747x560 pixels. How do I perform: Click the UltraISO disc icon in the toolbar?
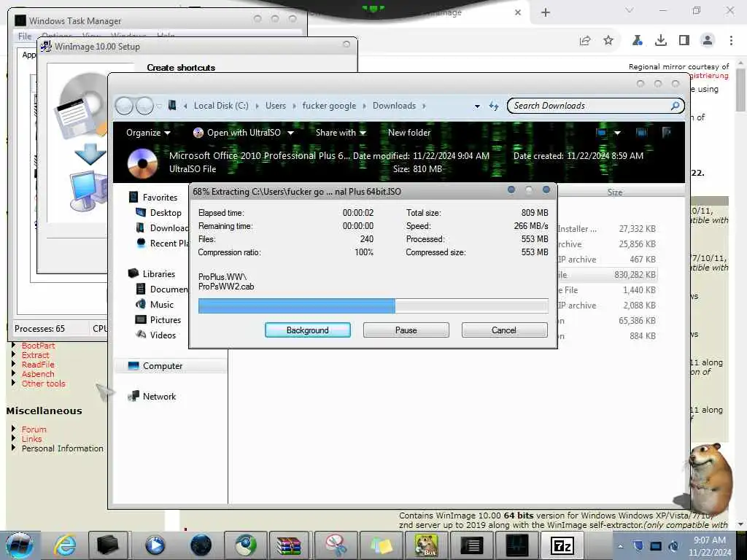pyautogui.click(x=198, y=133)
